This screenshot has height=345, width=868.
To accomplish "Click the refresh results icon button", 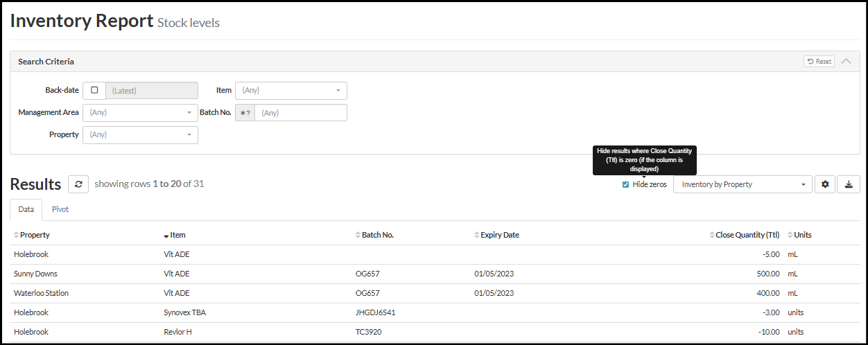I will 78,184.
